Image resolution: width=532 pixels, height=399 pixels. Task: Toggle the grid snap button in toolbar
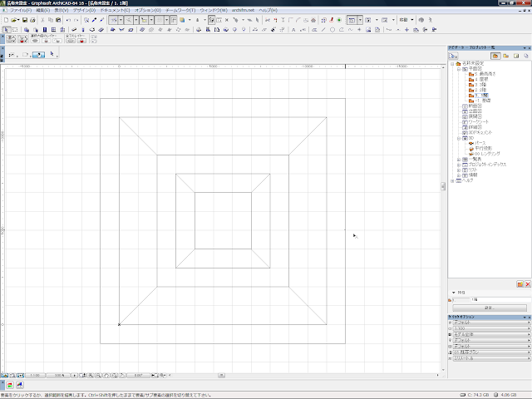coord(159,20)
